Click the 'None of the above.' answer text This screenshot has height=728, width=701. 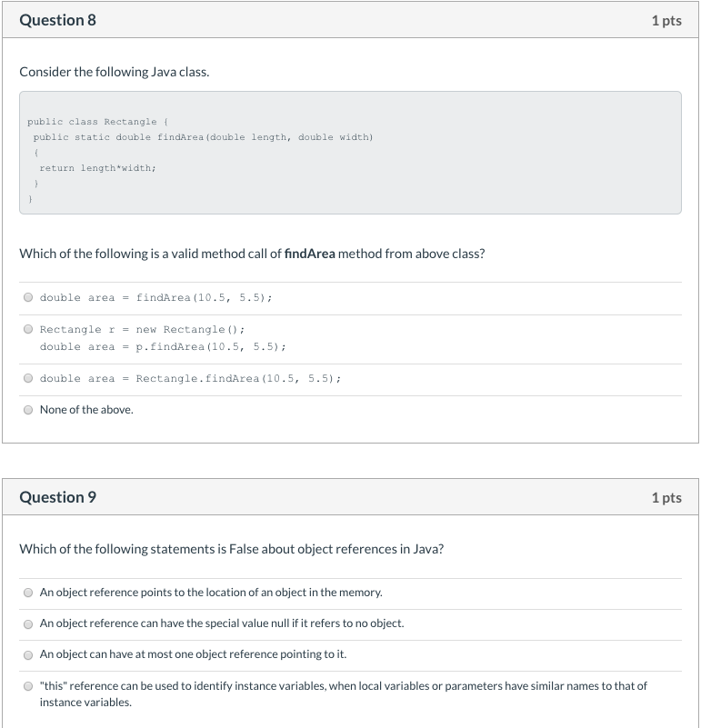tap(86, 410)
